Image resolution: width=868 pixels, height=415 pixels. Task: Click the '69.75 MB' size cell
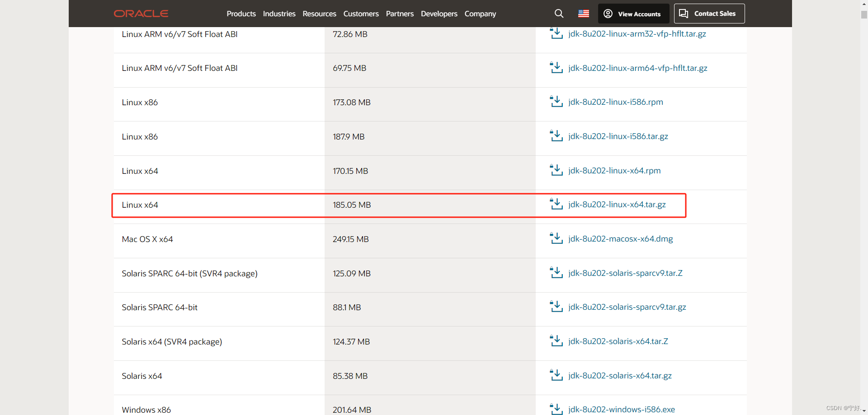tap(430, 70)
